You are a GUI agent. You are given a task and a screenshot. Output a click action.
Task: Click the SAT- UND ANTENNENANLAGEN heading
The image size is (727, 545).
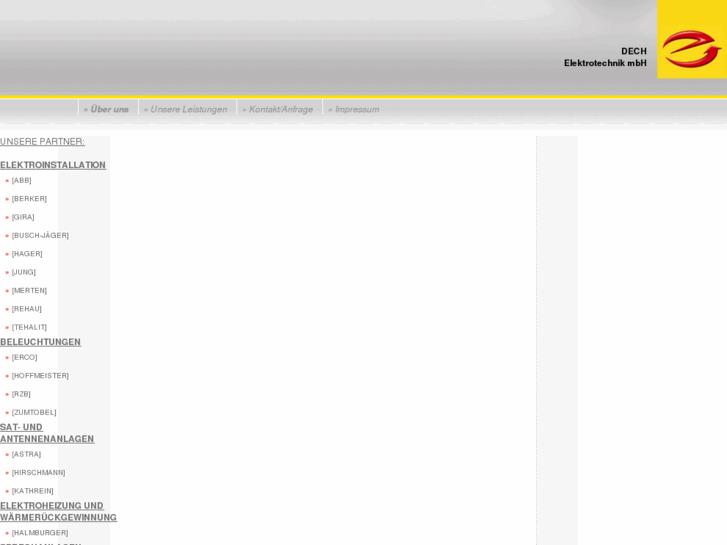pos(47,433)
